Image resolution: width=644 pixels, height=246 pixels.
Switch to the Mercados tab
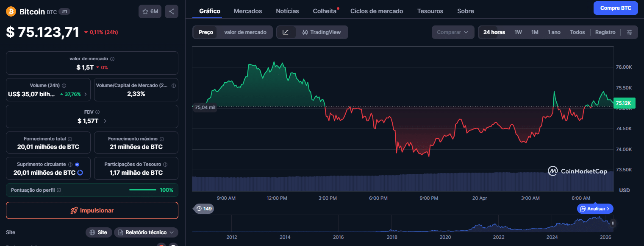pyautogui.click(x=248, y=11)
